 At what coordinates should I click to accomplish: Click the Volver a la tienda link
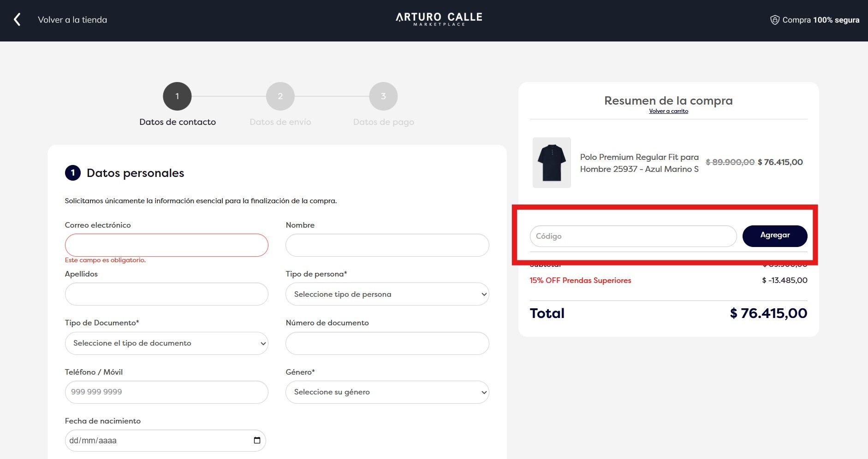(x=72, y=20)
